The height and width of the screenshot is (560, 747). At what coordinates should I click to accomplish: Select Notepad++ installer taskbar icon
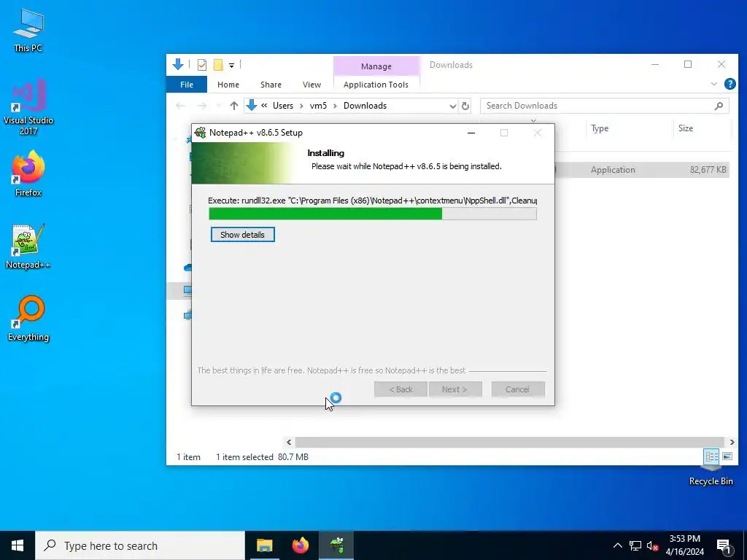tap(336, 545)
